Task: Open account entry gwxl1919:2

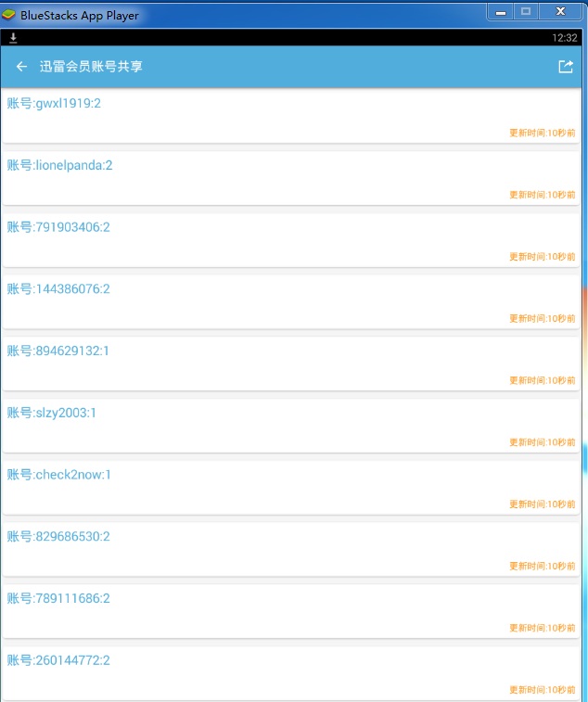Action: click(291, 116)
